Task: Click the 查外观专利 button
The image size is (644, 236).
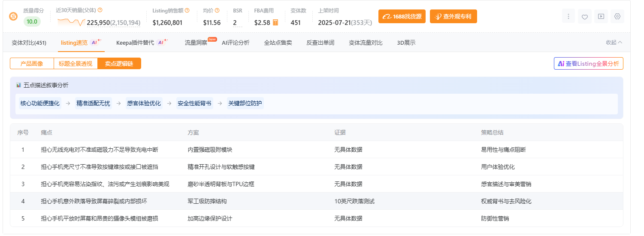Action: click(x=454, y=16)
